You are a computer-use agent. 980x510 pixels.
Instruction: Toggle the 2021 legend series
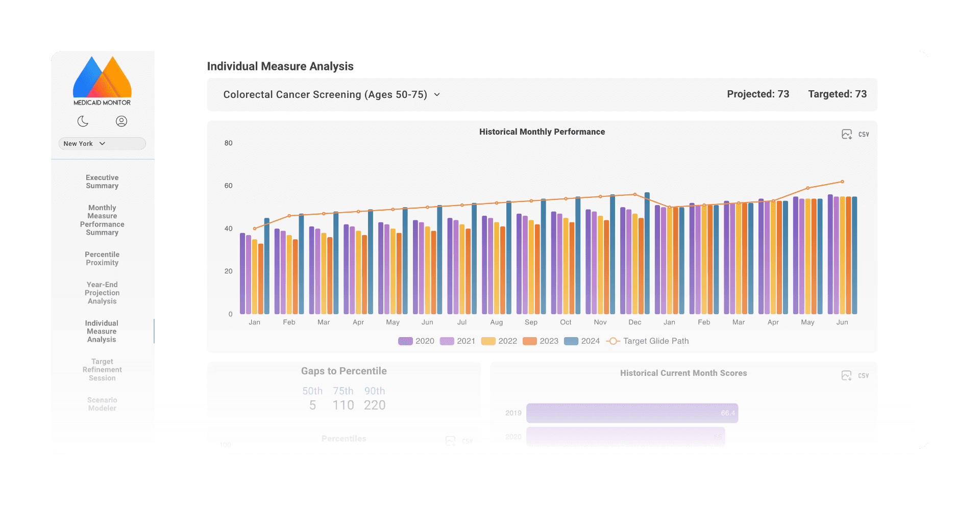point(457,341)
